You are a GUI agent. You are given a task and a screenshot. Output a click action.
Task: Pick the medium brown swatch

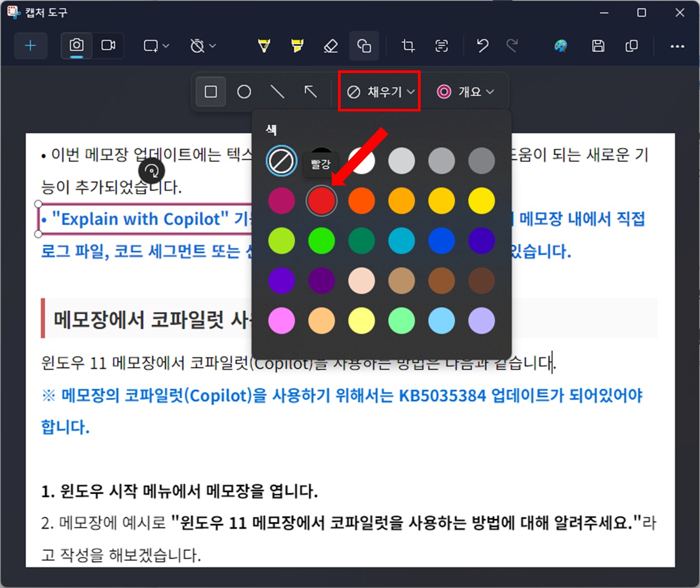click(x=441, y=281)
